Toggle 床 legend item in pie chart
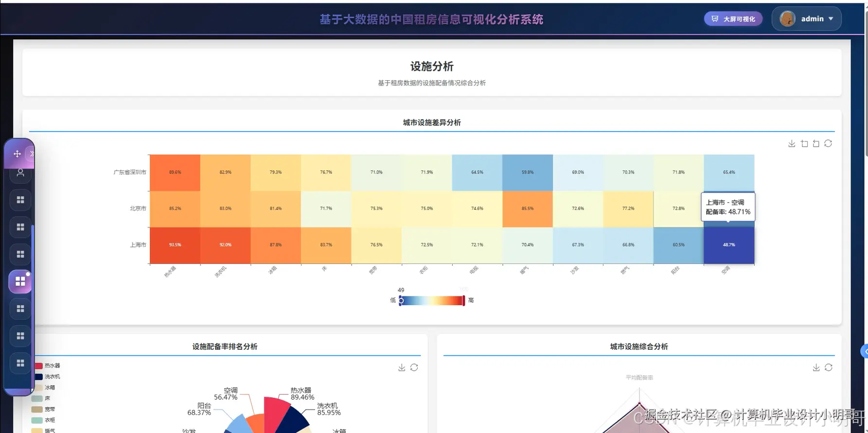This screenshot has height=433, width=868. pyautogui.click(x=41, y=398)
